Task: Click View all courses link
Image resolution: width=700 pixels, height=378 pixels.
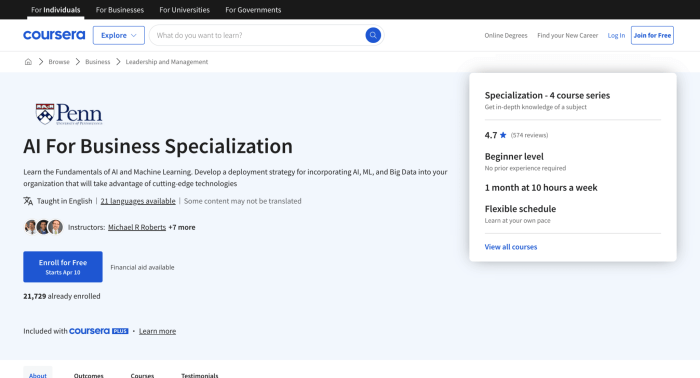Action: click(511, 247)
